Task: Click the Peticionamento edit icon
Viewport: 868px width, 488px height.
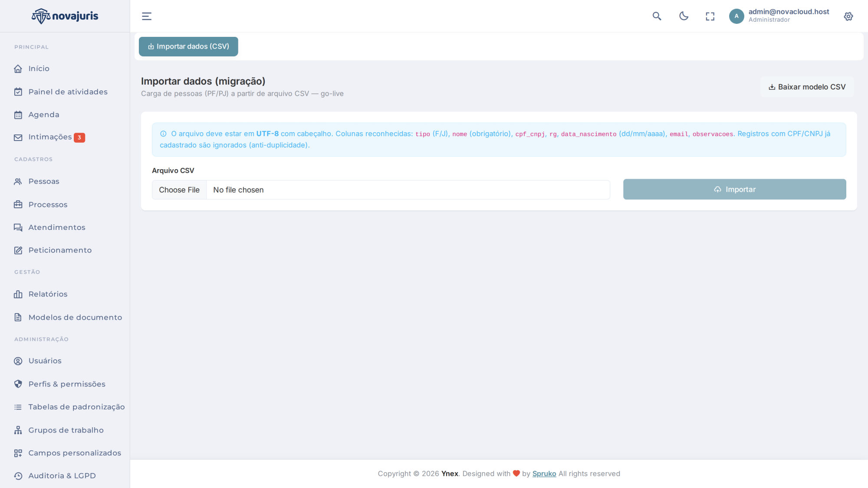Action: click(18, 250)
